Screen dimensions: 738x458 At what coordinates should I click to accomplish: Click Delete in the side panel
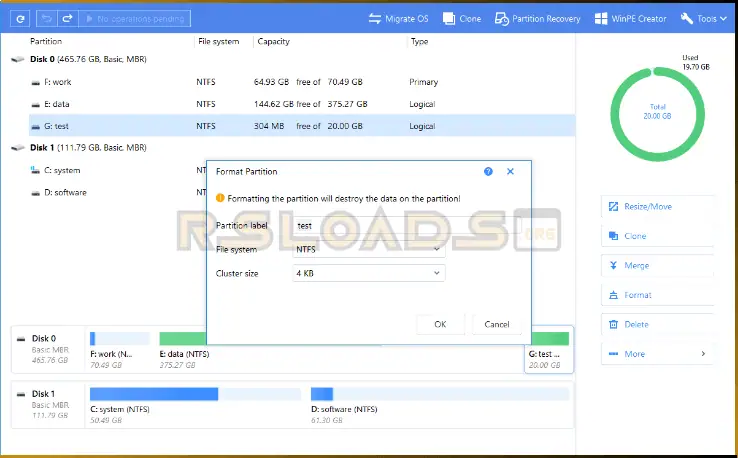(x=657, y=324)
